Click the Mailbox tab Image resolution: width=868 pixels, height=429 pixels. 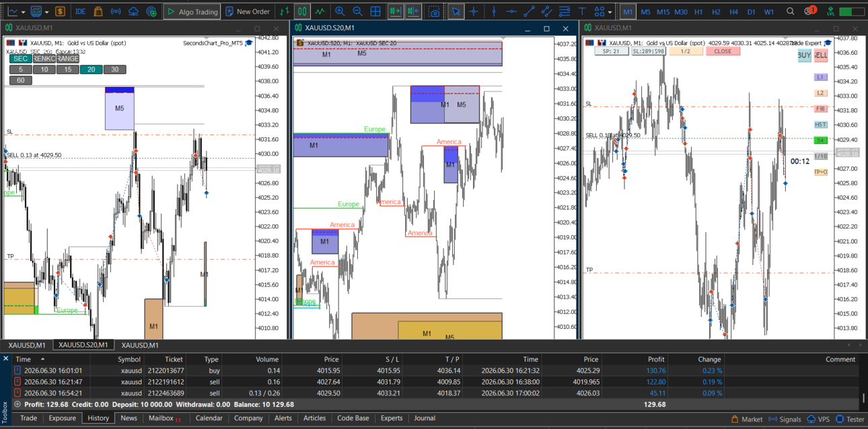165,418
